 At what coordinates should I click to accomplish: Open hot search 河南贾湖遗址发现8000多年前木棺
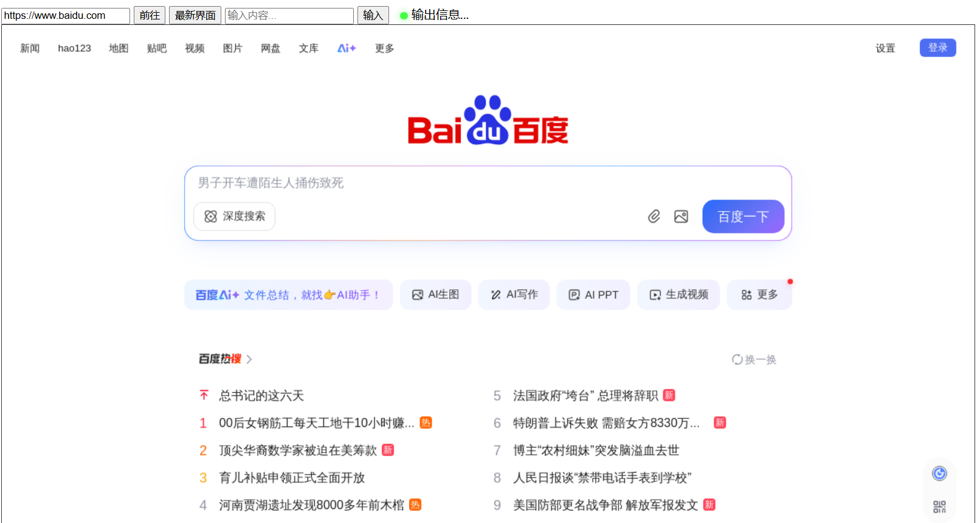coord(311,505)
